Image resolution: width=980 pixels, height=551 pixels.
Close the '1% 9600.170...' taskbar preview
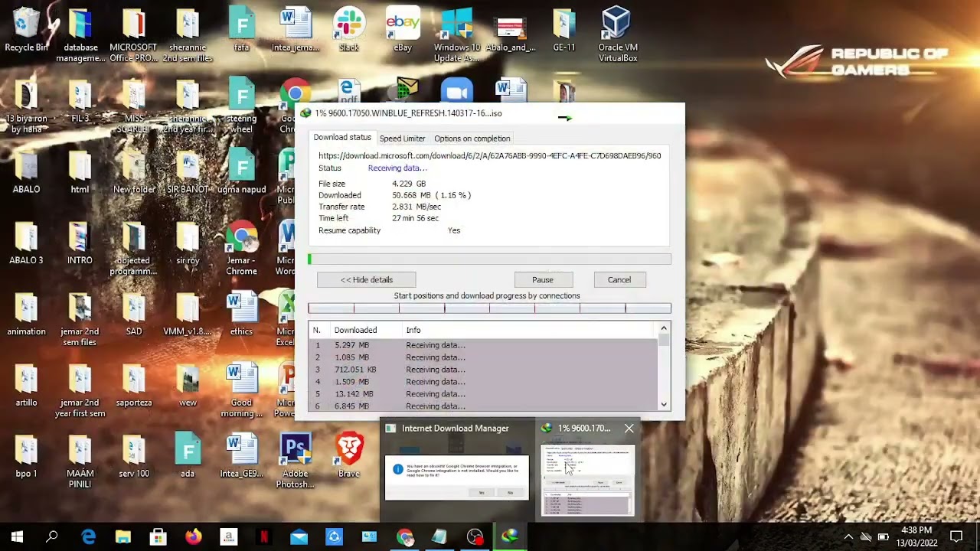tap(629, 429)
